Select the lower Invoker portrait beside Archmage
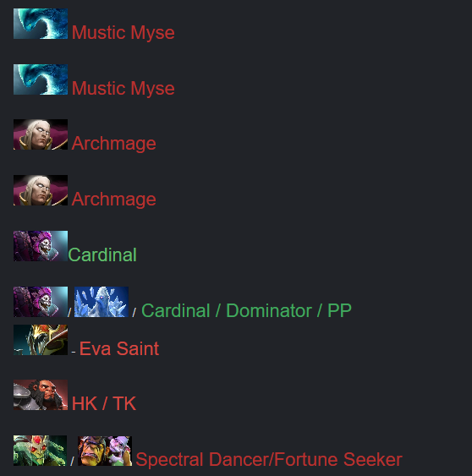This screenshot has height=476, width=472. click(x=41, y=190)
